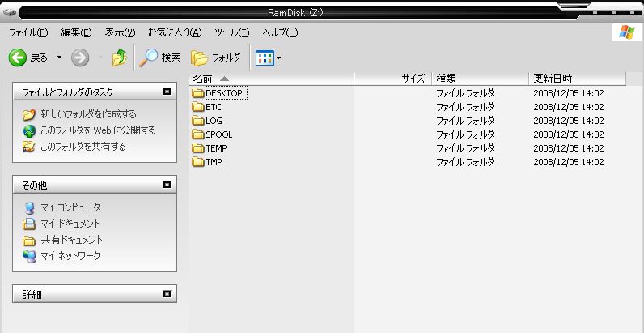Click the green Back arrow icon
Screen dimensions: 644x333
click(x=18, y=58)
